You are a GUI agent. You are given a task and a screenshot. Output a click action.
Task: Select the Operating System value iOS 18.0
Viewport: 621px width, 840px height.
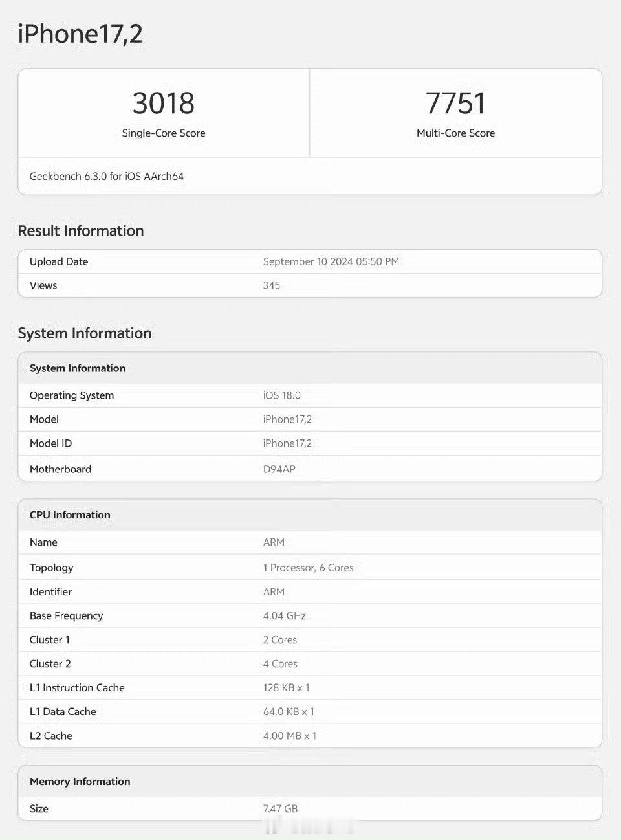[x=282, y=395]
